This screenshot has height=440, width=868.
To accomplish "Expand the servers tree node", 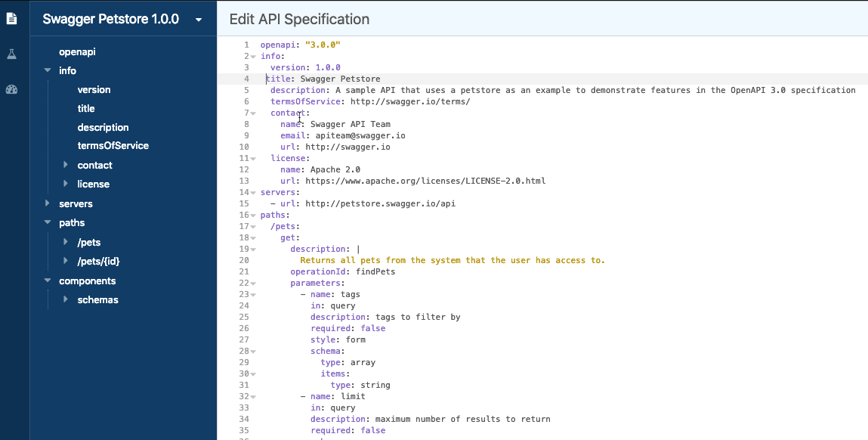I will click(48, 203).
